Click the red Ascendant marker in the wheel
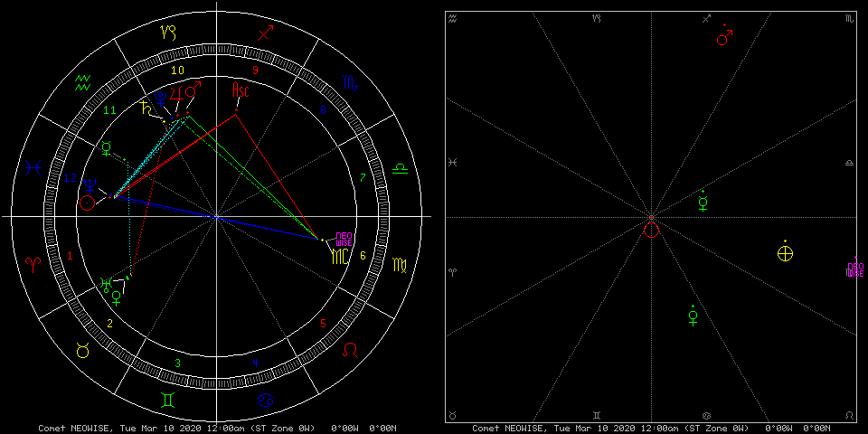 [240, 90]
